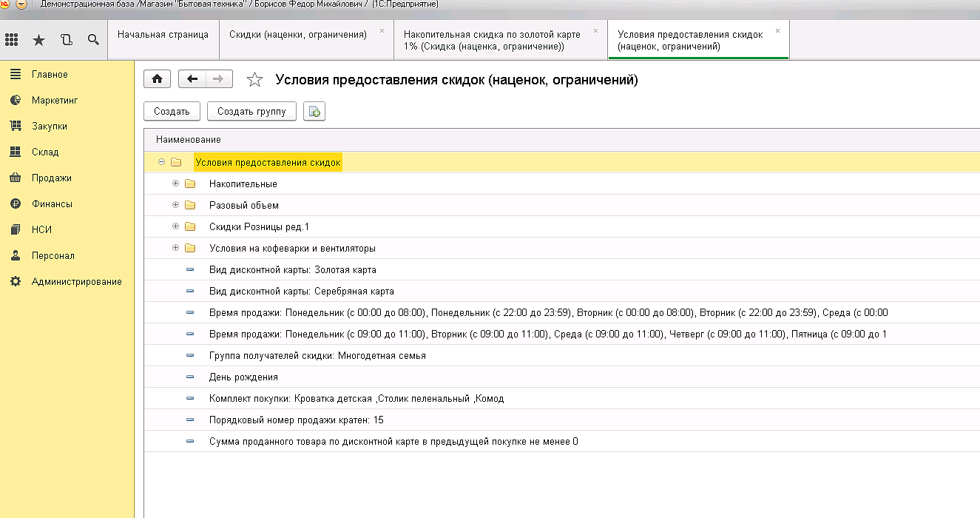Open the Маркетинг section in sidebar
The width and height of the screenshot is (980, 518).
54,101
